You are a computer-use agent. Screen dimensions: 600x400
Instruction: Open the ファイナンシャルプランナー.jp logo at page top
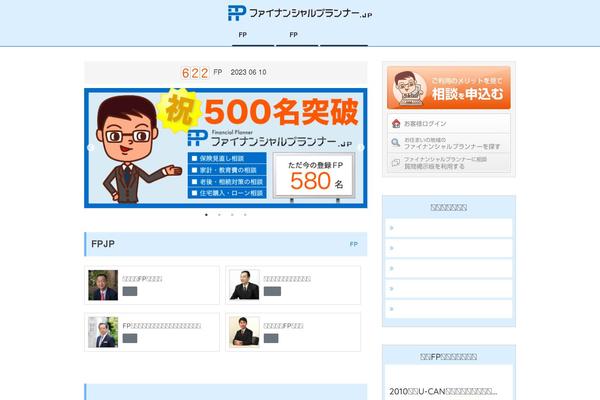pyautogui.click(x=300, y=13)
